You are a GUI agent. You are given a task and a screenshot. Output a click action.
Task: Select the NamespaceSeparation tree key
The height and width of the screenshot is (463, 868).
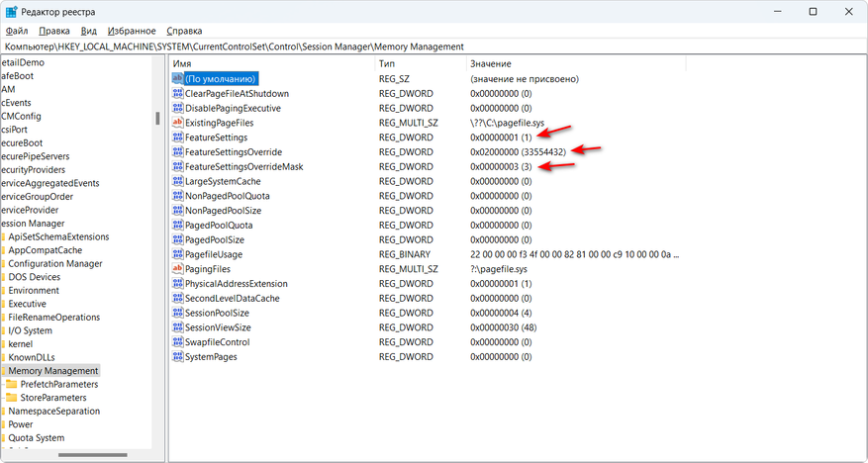pyautogui.click(x=53, y=411)
